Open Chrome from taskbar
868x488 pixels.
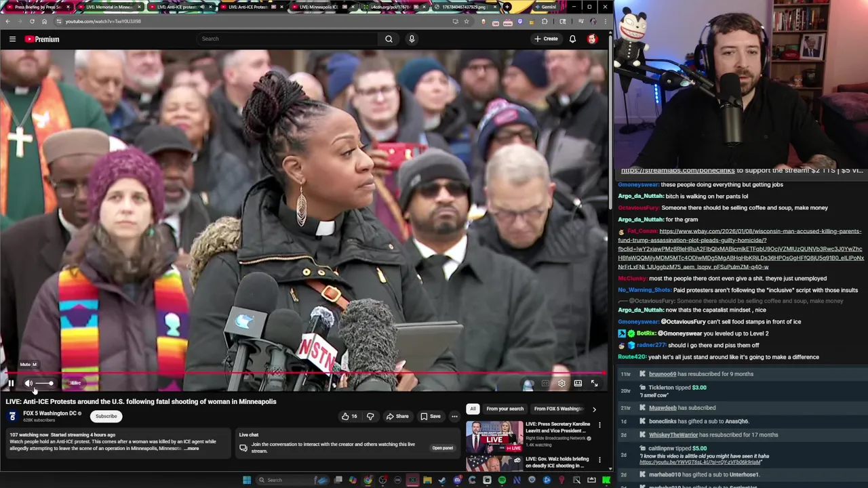pos(368,480)
